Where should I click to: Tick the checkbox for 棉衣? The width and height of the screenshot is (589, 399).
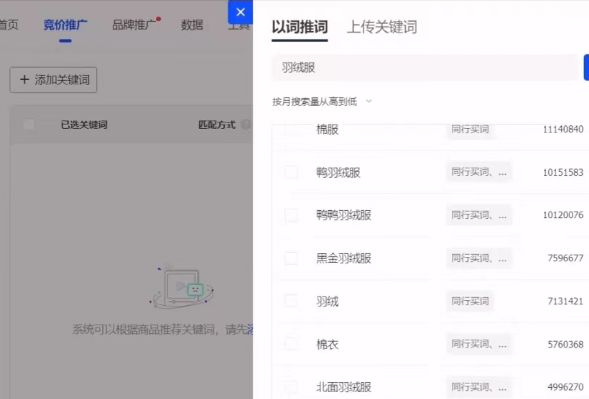(x=291, y=345)
